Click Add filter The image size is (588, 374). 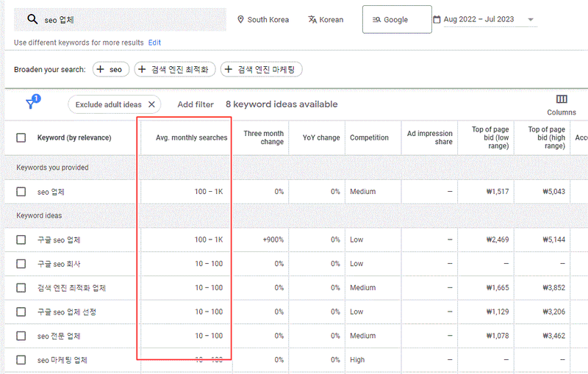tap(196, 104)
